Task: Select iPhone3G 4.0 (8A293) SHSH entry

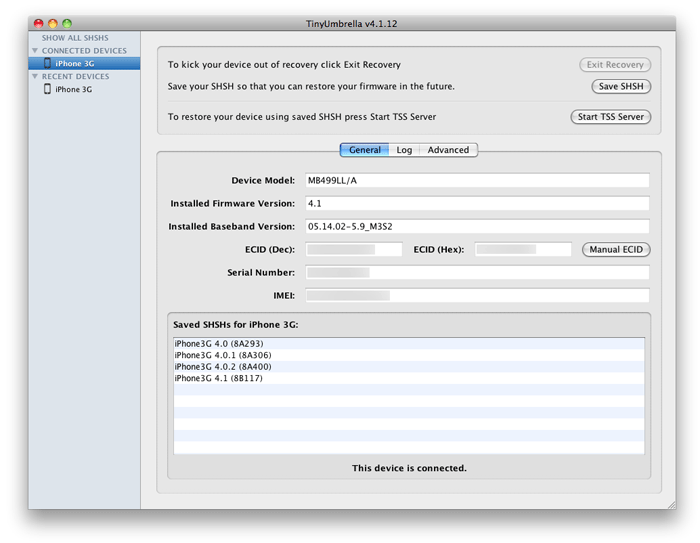Action: [219, 344]
